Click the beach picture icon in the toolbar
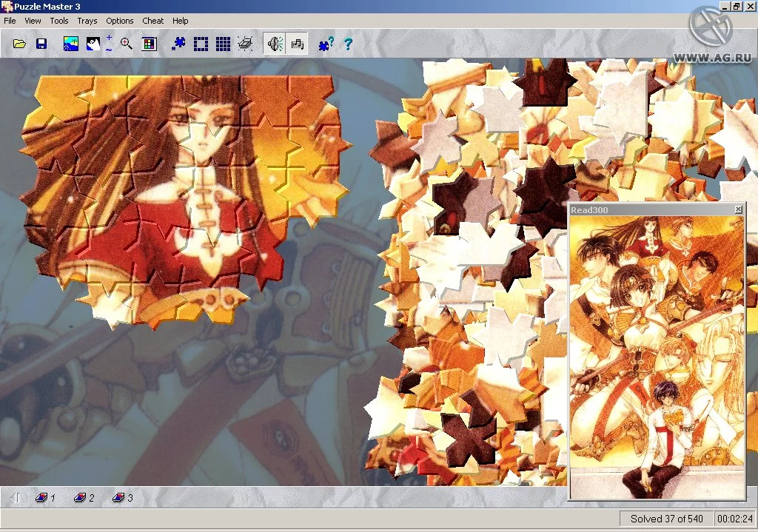This screenshot has height=532, width=758. pos(71,44)
